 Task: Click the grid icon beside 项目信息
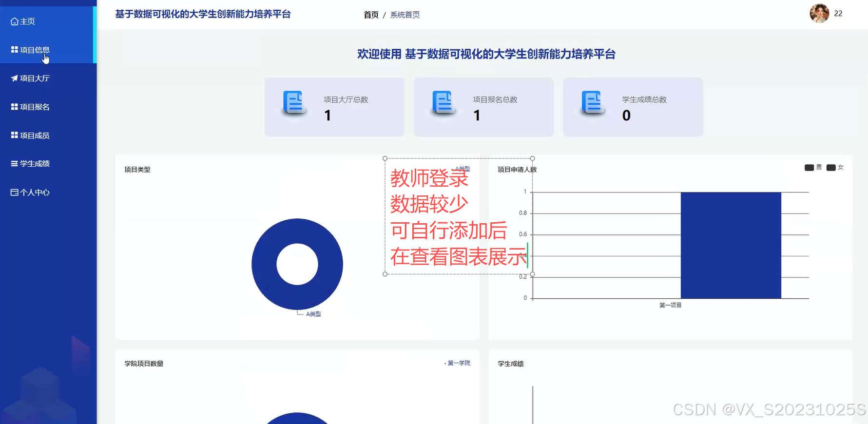15,50
